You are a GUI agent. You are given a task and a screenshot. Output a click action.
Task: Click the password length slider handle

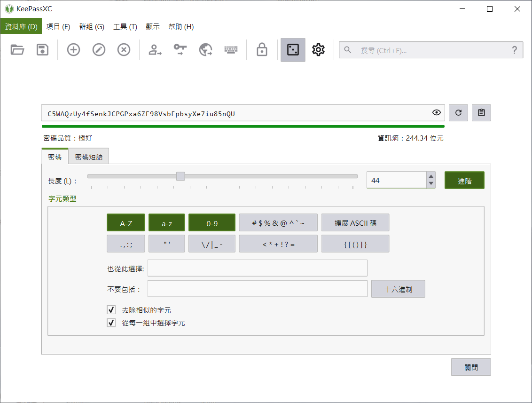pyautogui.click(x=180, y=176)
